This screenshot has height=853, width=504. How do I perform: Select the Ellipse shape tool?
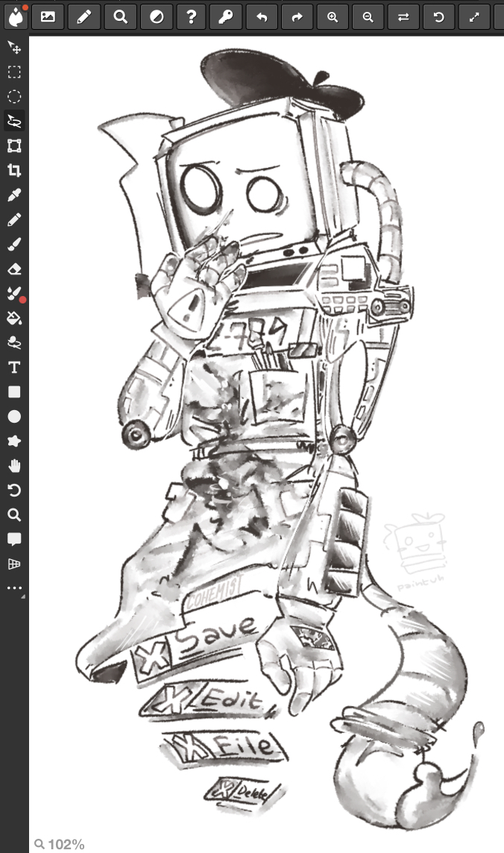[x=14, y=417]
